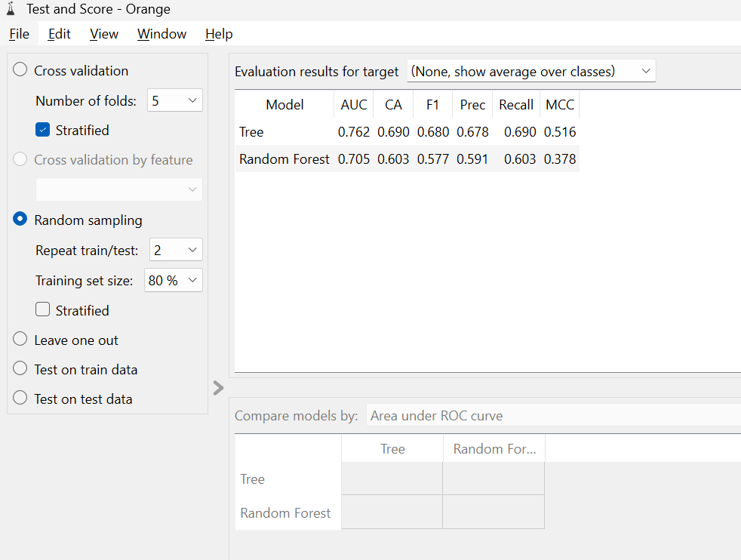Click the Tree CA value 0.690
The height and width of the screenshot is (560, 741).
coord(393,132)
